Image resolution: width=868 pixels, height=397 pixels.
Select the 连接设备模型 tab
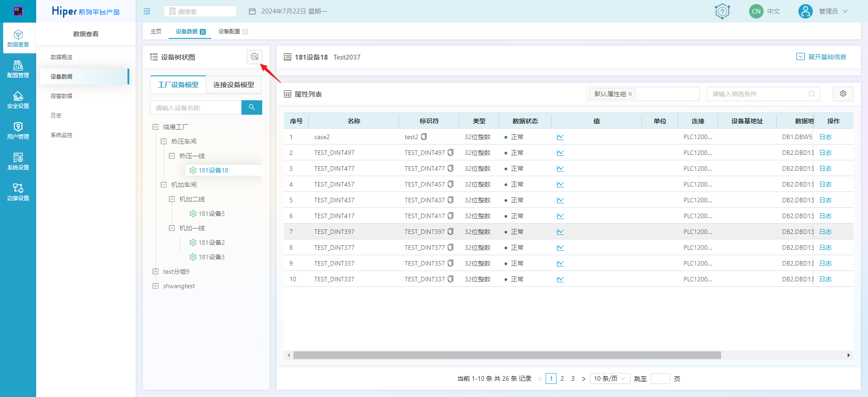(234, 84)
